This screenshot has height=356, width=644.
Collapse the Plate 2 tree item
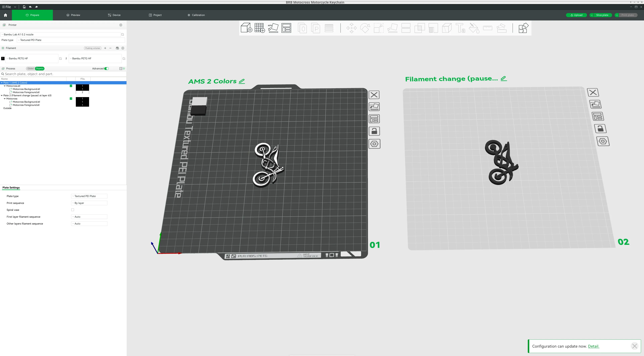[x=2, y=95]
